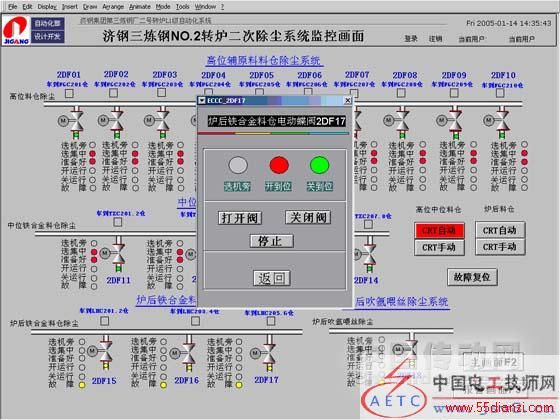Image resolution: width=560 pixels, height=420 pixels.
Task: Open the Window menu
Action: (x=205, y=6)
